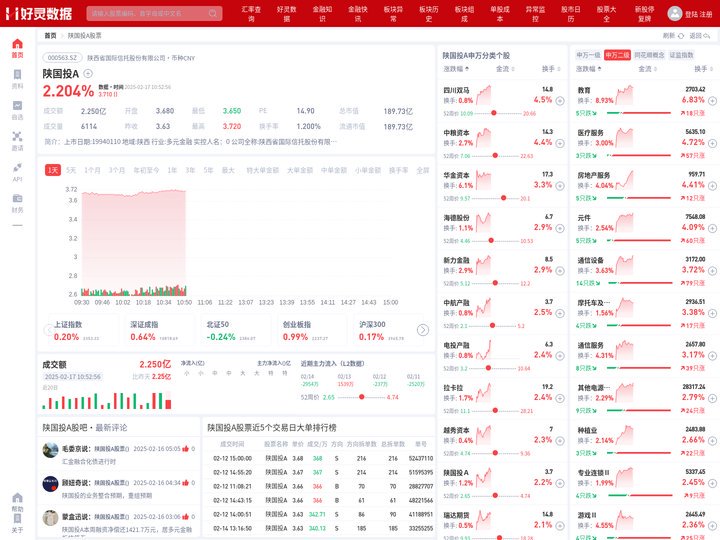
Task: Select the 1天 chart range
Action: point(53,170)
